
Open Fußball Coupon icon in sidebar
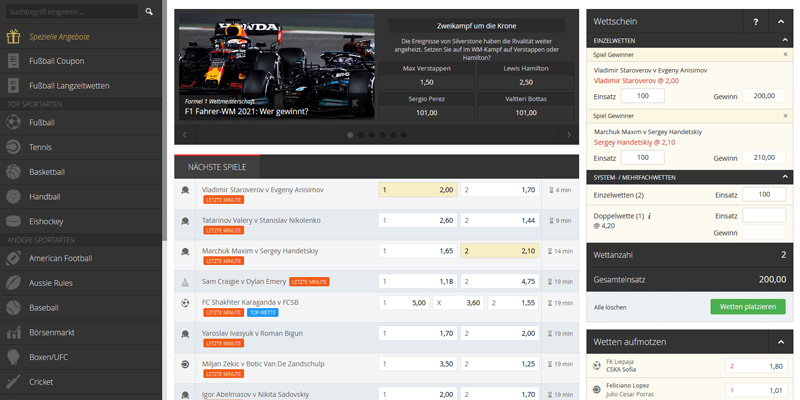click(x=13, y=61)
